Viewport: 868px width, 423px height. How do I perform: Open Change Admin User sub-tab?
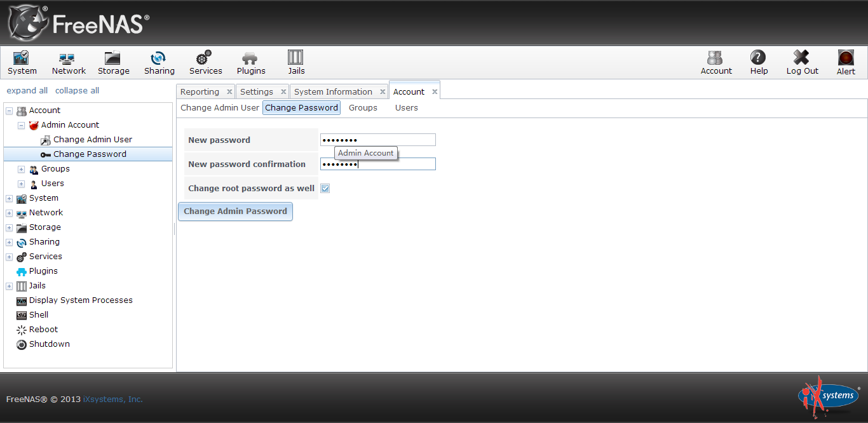coord(220,108)
